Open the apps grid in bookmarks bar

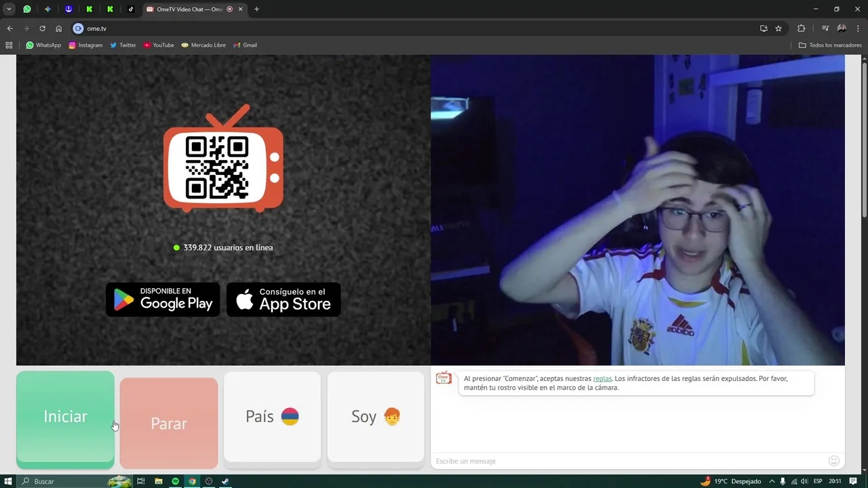click(x=9, y=45)
